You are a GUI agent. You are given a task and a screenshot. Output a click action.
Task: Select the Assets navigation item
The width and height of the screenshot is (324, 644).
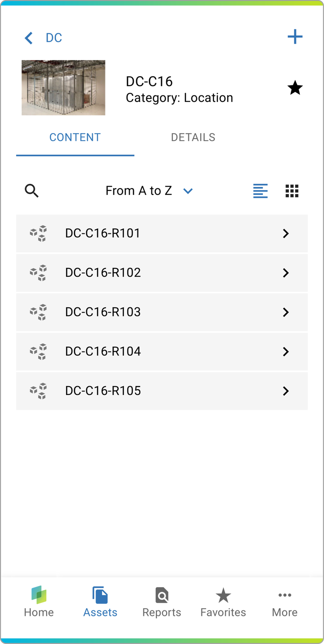(x=100, y=602)
